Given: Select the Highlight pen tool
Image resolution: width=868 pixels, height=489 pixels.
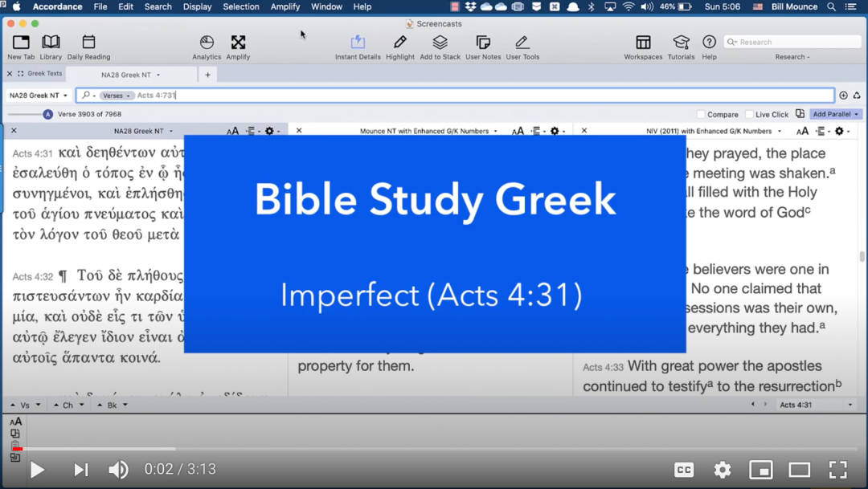Looking at the screenshot, I should [x=399, y=43].
